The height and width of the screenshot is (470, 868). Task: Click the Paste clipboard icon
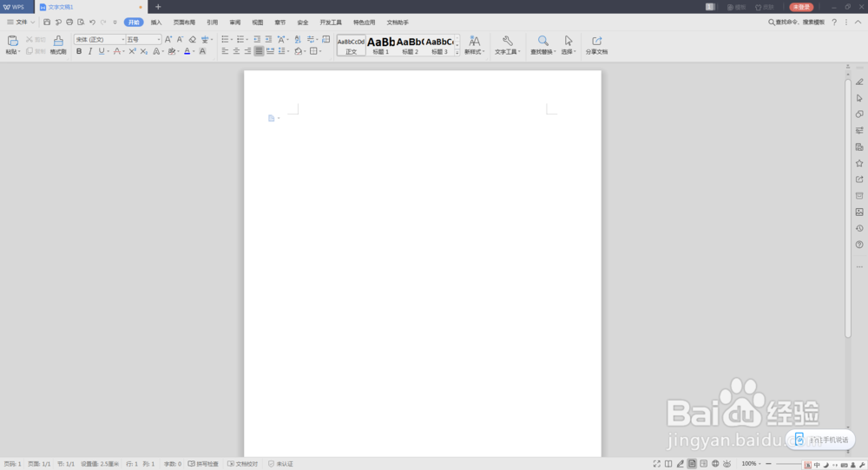(x=12, y=41)
